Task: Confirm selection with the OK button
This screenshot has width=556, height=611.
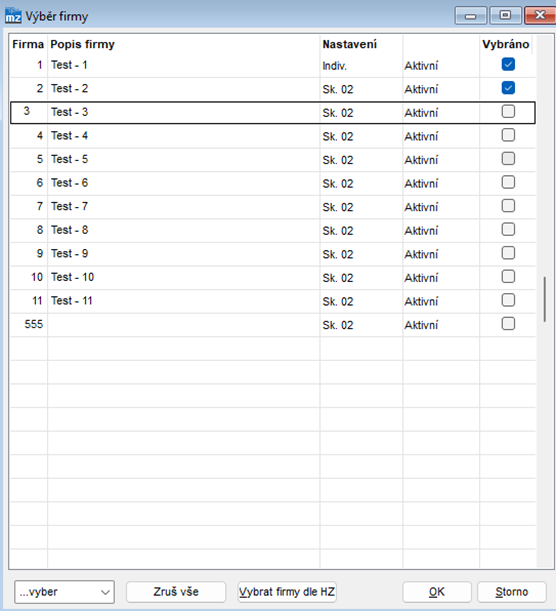Action: coord(437,592)
